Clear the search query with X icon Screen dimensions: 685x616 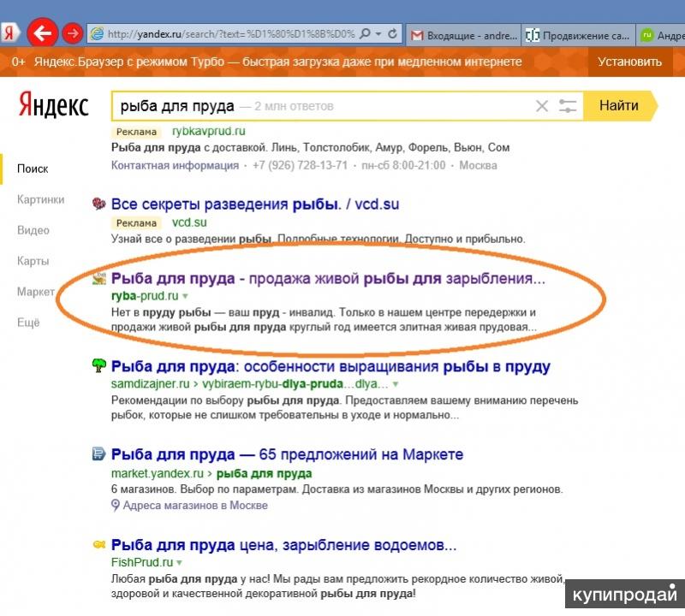541,106
